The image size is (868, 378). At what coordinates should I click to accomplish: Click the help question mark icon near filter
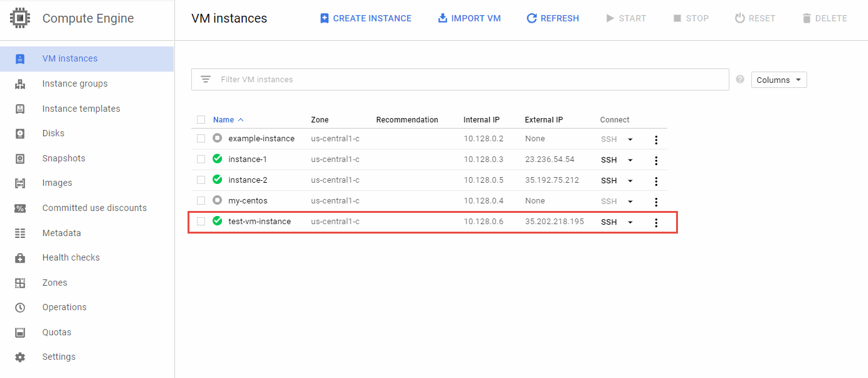pos(740,80)
